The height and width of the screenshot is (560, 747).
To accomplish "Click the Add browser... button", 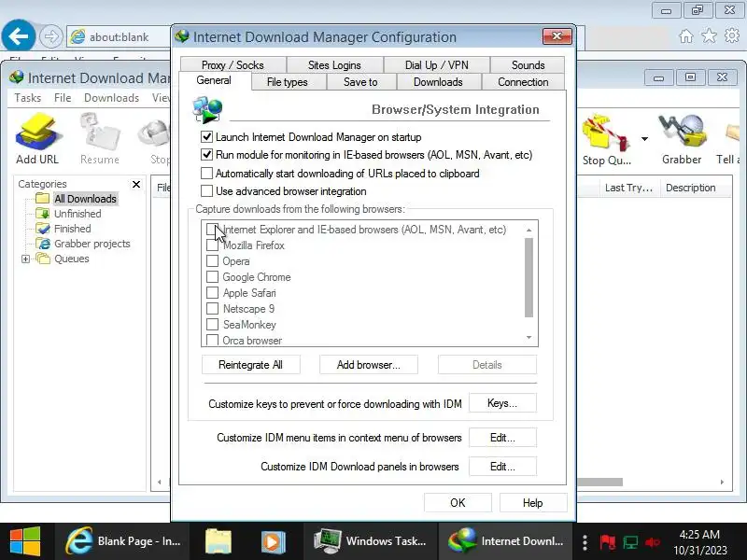I will point(368,365).
